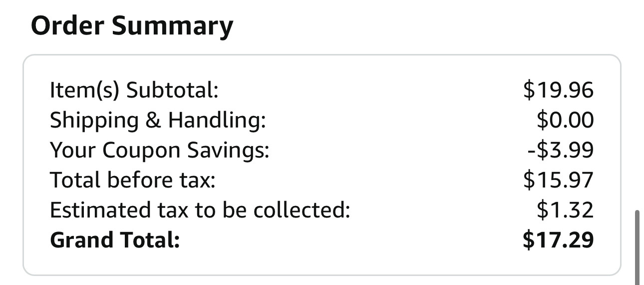
Task: Click the -$3.99 coupon savings amount
Action: 561,150
